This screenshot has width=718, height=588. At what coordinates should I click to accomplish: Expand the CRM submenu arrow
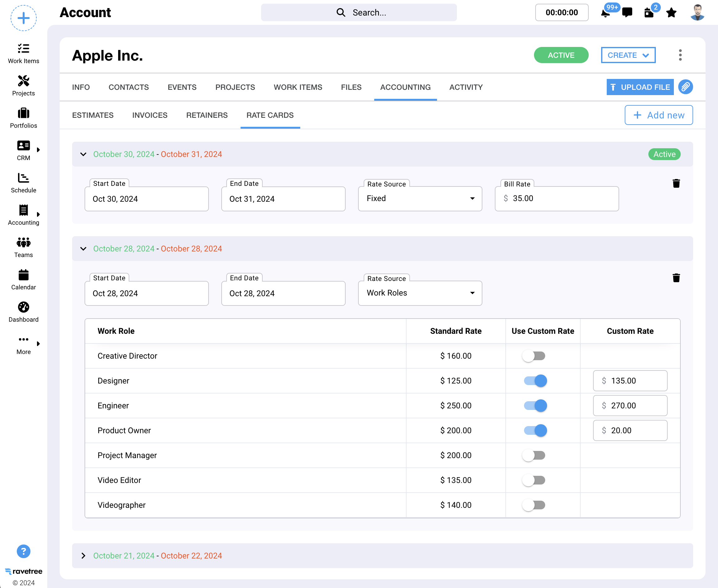38,150
